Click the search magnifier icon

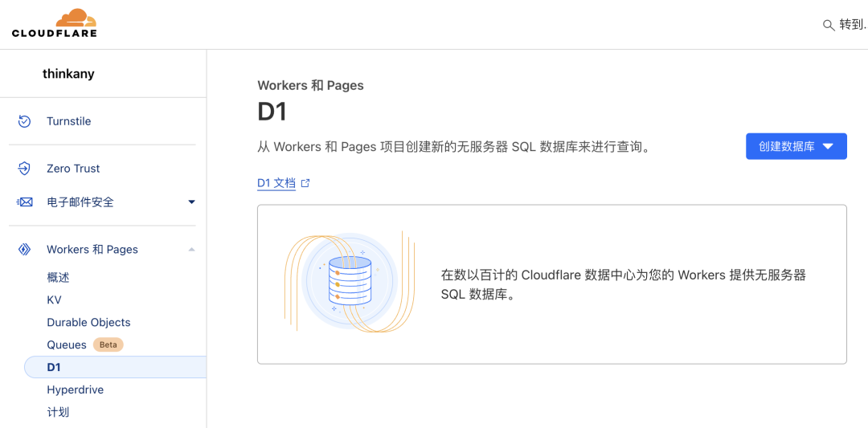click(829, 26)
